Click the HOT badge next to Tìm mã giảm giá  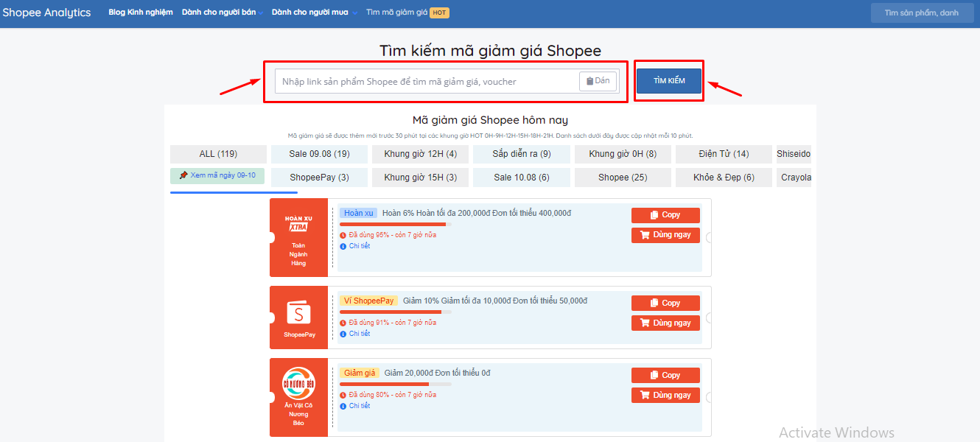pos(439,13)
